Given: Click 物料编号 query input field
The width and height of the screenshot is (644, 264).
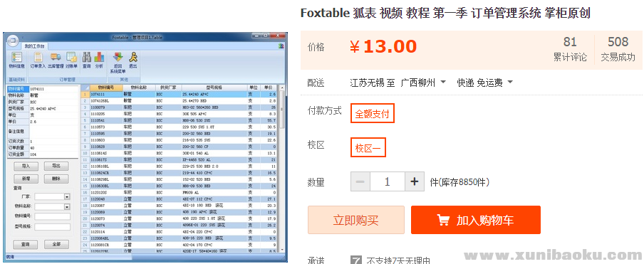Looking at the screenshot, I should 53,216.
